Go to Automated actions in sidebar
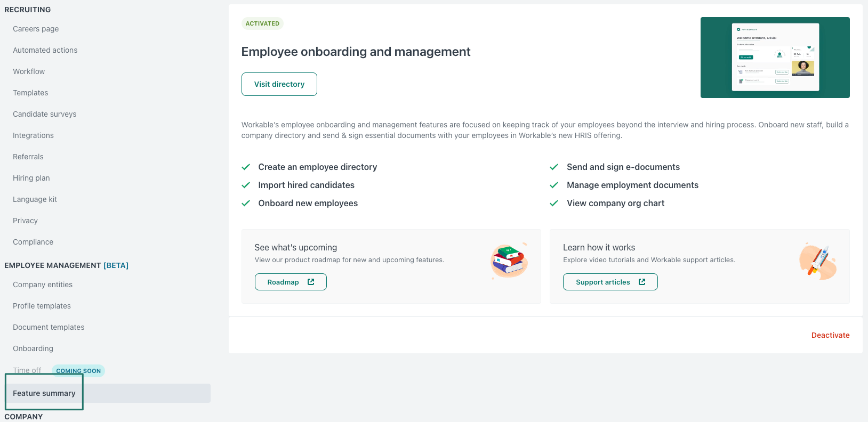The image size is (868, 422). pyautogui.click(x=45, y=50)
